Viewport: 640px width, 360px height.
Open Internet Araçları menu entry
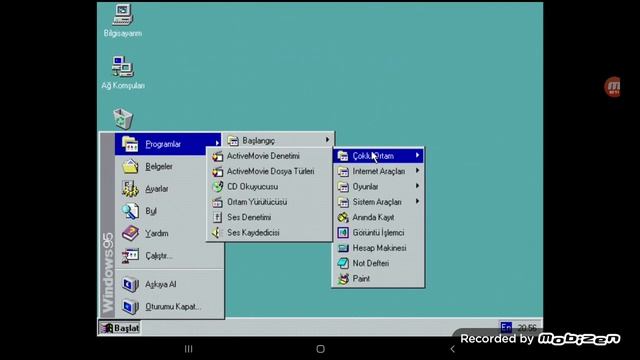tap(378, 171)
